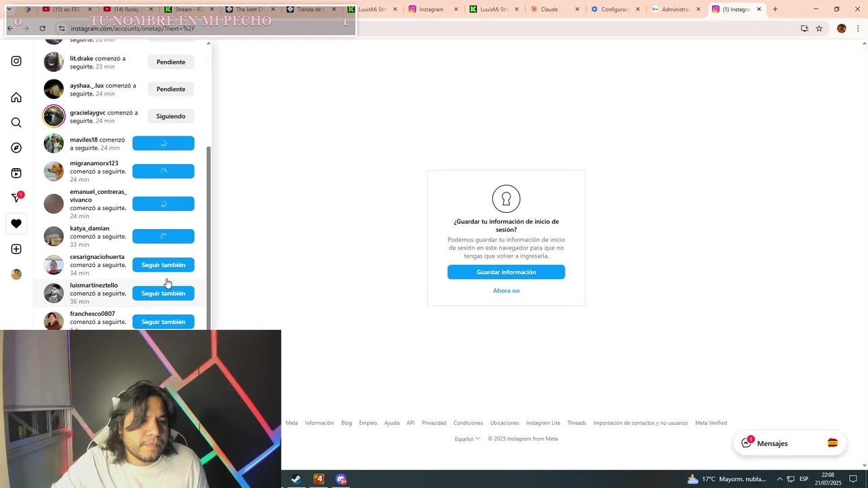Image resolution: width=868 pixels, height=488 pixels.
Task: Open the Search magnifier in the sidebar
Action: [x=16, y=123]
